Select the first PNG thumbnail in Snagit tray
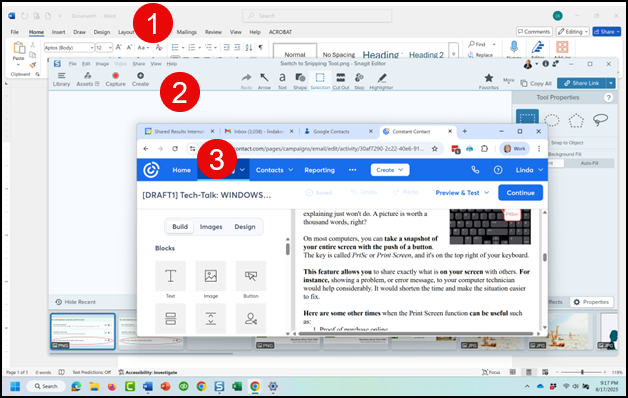 click(x=83, y=331)
